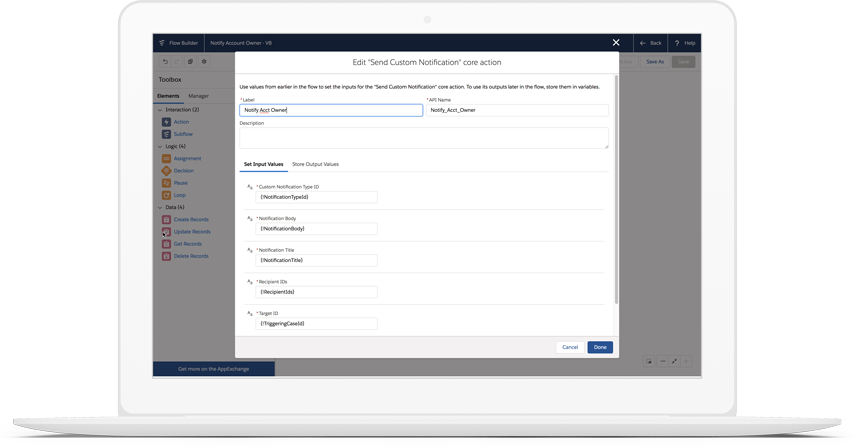Click the Save As button
Image resolution: width=857 pixels, height=447 pixels.
coord(655,62)
